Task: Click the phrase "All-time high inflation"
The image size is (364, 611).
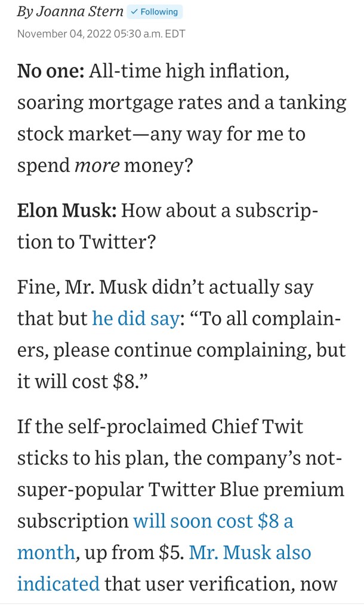Action: coord(190,72)
